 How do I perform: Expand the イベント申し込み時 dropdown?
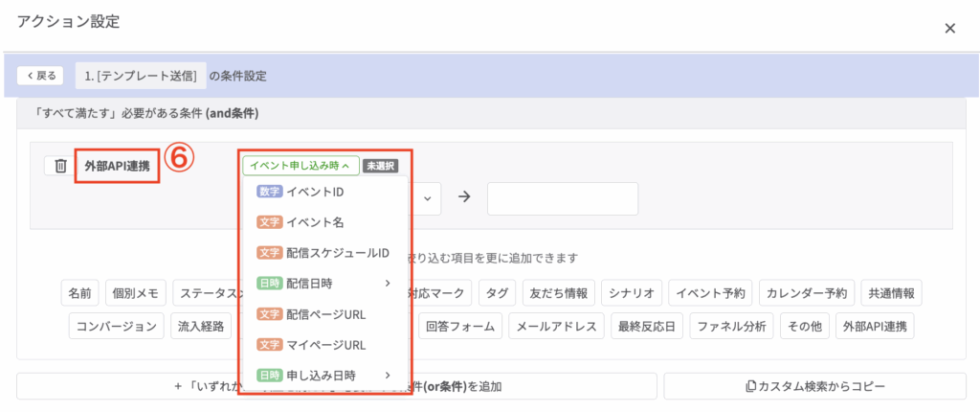coord(301,165)
